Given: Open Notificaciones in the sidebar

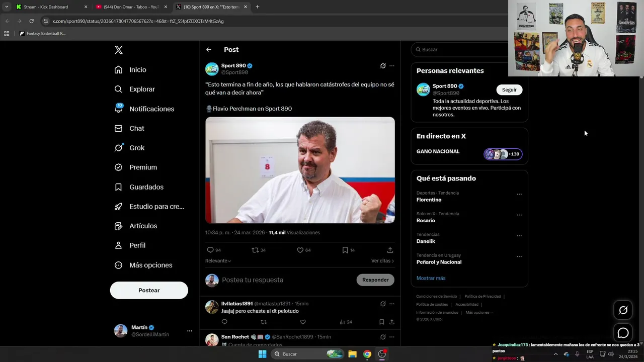Looking at the screenshot, I should (144, 109).
